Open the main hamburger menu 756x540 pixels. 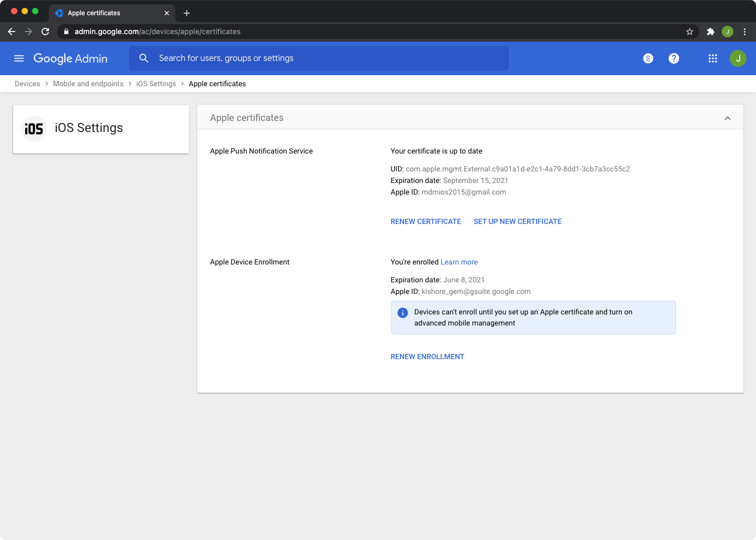[19, 58]
